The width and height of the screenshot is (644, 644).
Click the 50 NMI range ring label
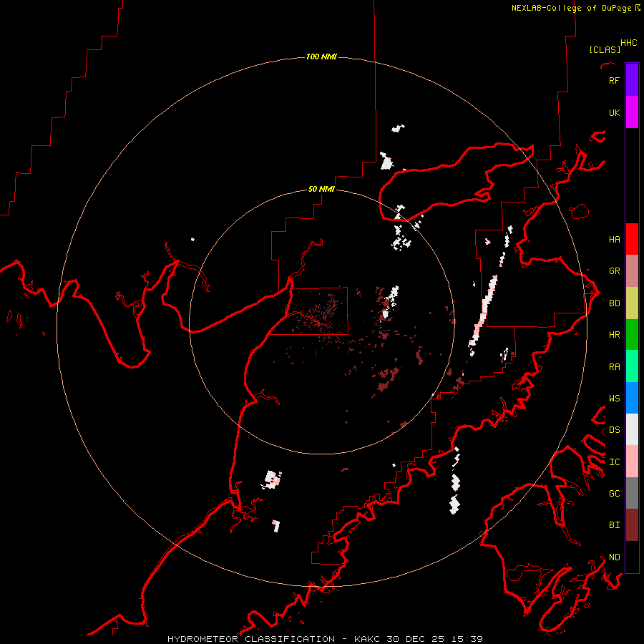coord(321,189)
